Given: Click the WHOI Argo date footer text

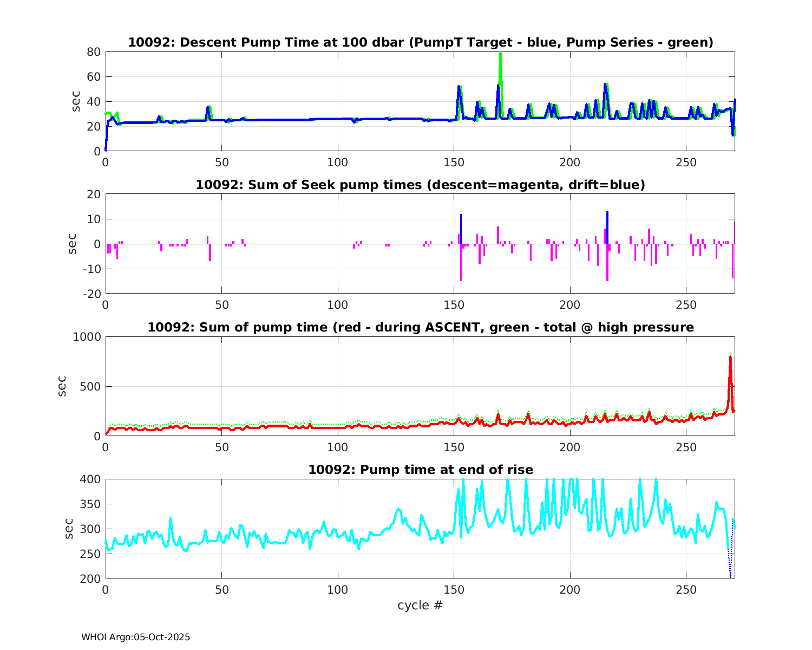Looking at the screenshot, I should pos(135,637).
